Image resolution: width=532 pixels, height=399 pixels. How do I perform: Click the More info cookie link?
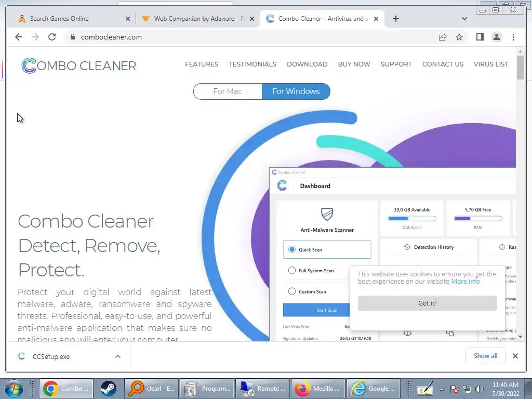pos(465,281)
